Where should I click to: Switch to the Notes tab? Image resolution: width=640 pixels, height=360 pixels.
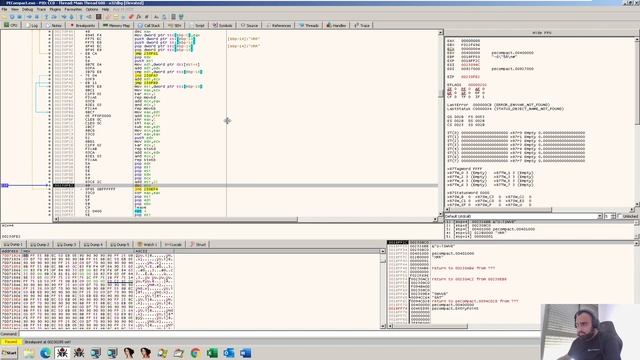53,25
